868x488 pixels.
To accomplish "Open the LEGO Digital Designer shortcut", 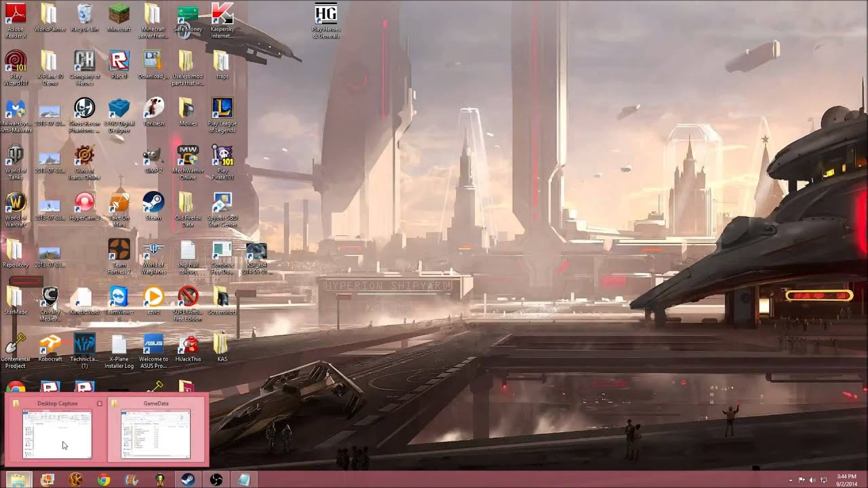I will [x=119, y=115].
